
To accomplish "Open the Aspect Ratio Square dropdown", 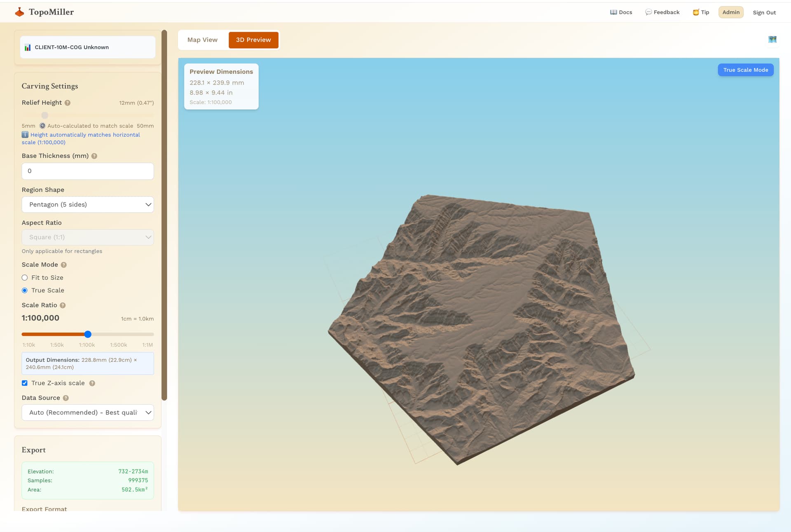I will [87, 237].
